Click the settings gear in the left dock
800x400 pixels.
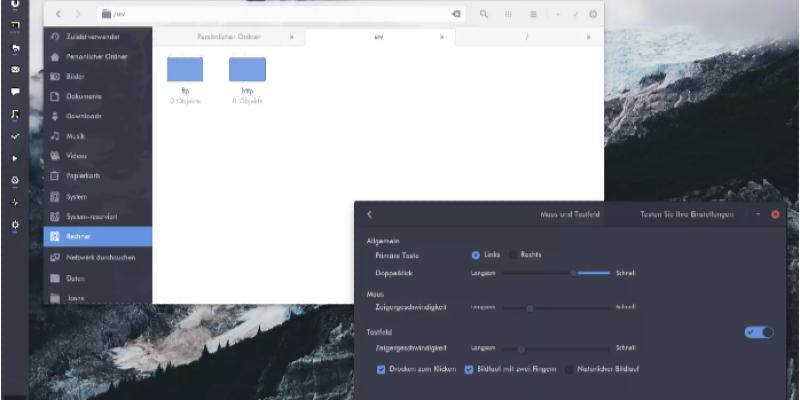[x=15, y=226]
